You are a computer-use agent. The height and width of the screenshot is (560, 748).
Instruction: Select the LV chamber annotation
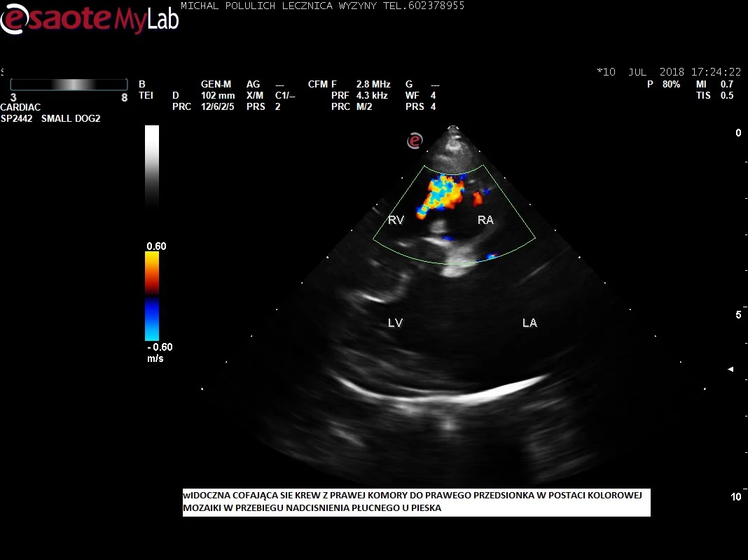[x=396, y=323]
